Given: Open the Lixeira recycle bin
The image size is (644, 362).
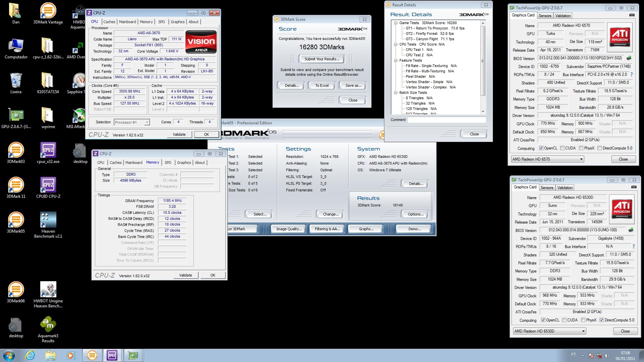Looking at the screenshot, I should click(x=16, y=83).
